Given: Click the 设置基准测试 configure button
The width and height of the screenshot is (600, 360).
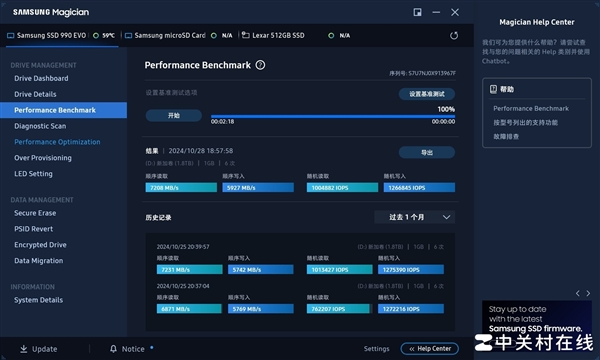Looking at the screenshot, I should point(427,94).
